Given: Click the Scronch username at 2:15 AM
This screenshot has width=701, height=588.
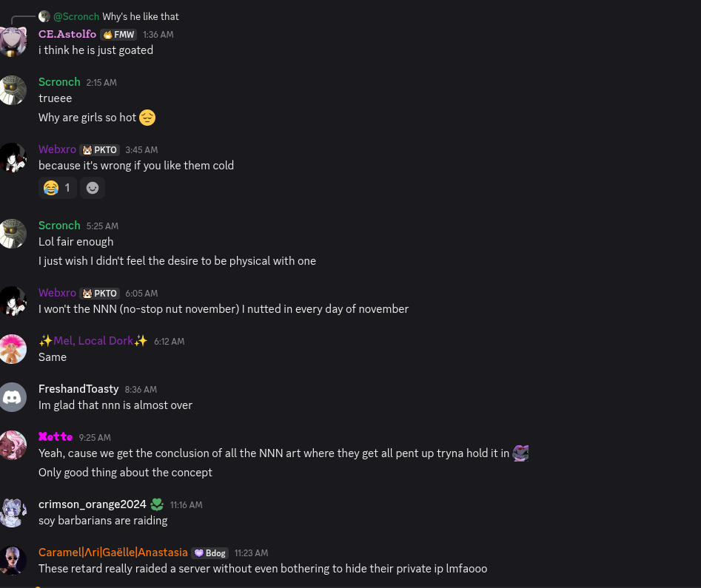Looking at the screenshot, I should point(59,82).
